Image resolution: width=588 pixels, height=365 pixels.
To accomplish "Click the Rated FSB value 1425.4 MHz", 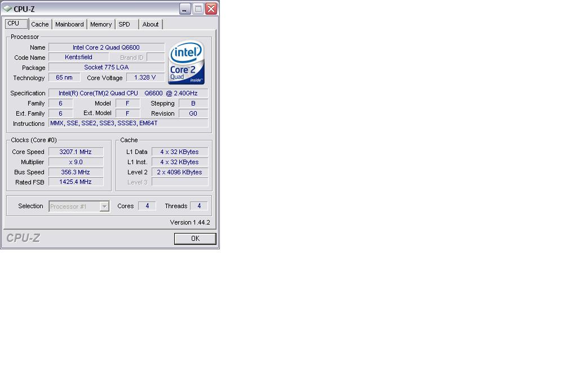I will [x=76, y=182].
